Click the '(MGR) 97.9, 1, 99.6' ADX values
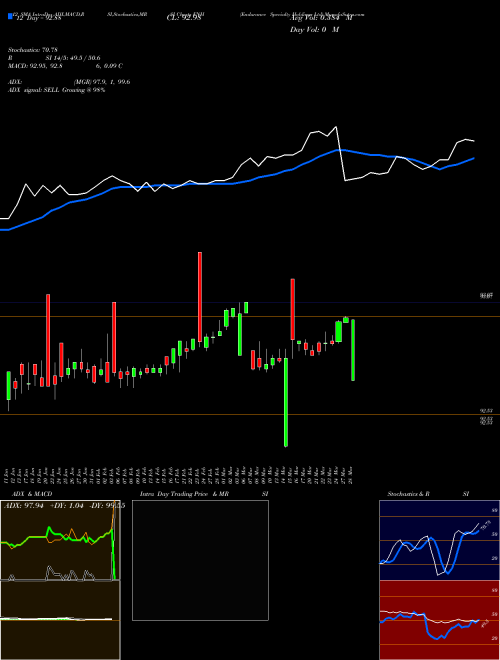 (x=102, y=82)
